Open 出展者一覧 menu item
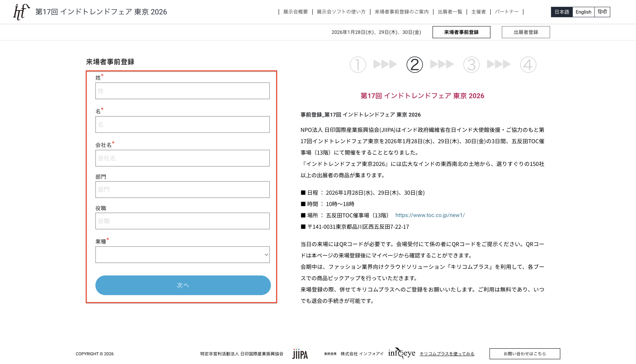Image resolution: width=636 pixels, height=364 pixels. [450, 12]
